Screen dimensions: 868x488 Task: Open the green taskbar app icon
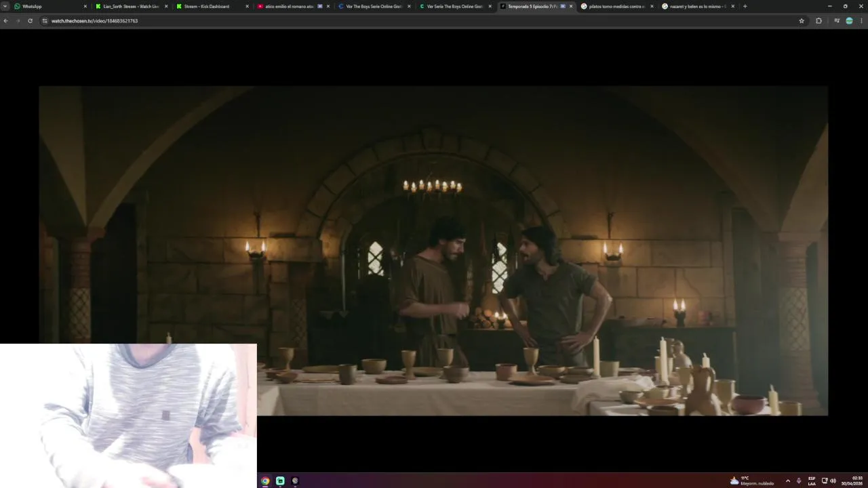(280, 481)
